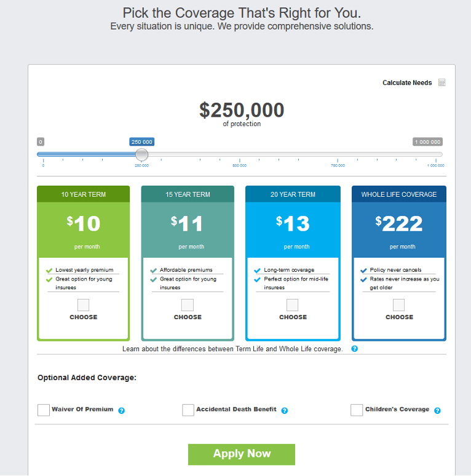Open Accidental Death Benefit help icon
Viewport: 471px width, 476px height.
coord(284,411)
